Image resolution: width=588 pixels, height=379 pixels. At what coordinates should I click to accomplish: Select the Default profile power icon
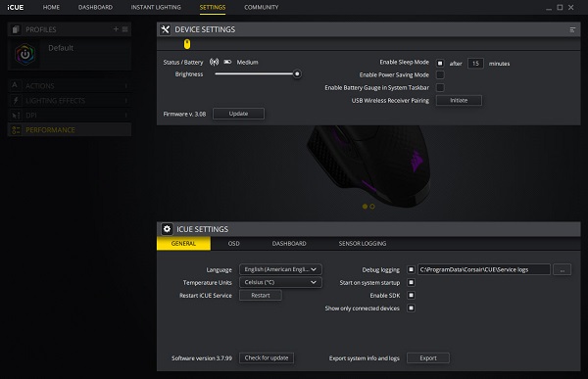tap(25, 54)
